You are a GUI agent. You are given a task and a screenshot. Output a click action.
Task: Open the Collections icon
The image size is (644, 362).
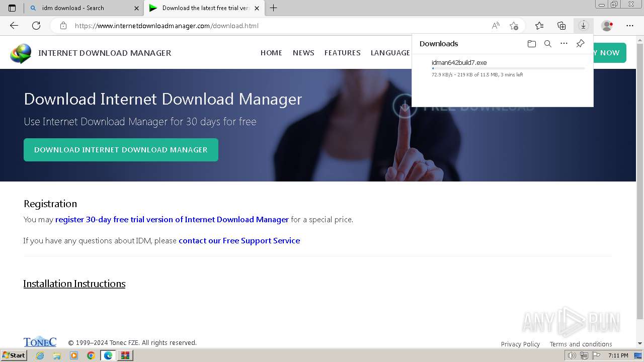(561, 26)
